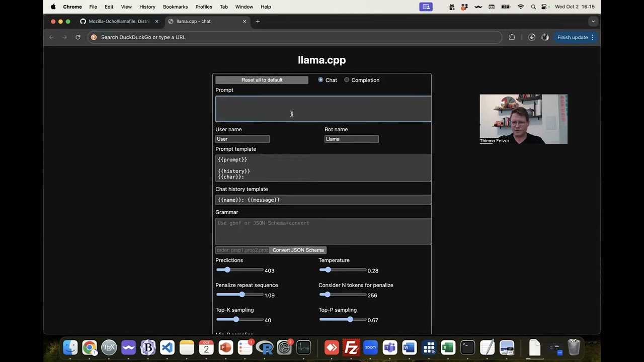Viewport: 644px width, 362px height.
Task: Open the Bookmarks menu
Action: [x=175, y=7]
